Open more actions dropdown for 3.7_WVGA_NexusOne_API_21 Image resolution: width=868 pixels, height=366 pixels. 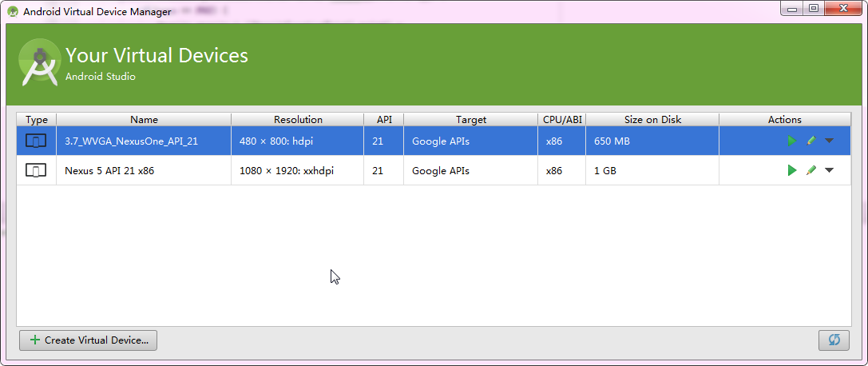click(x=829, y=141)
